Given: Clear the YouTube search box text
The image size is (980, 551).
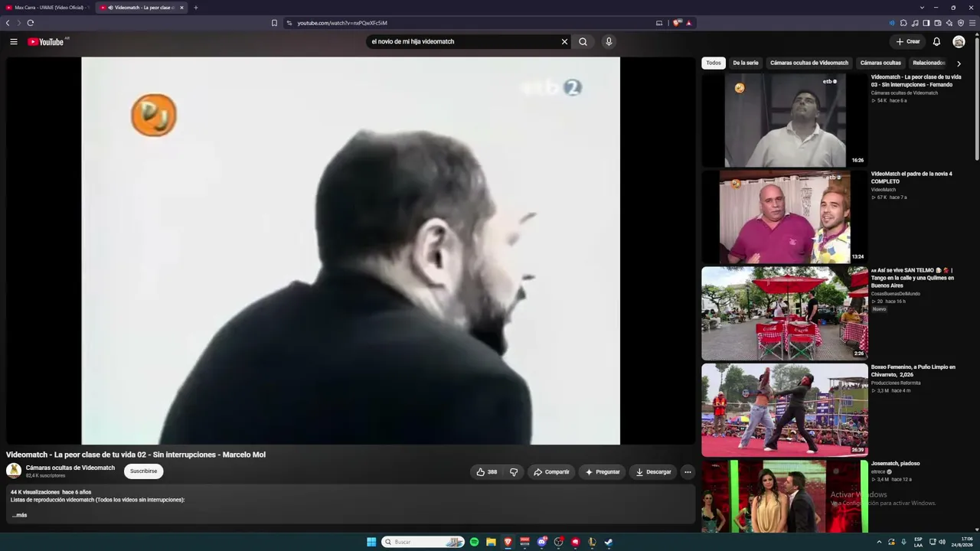Looking at the screenshot, I should [564, 42].
